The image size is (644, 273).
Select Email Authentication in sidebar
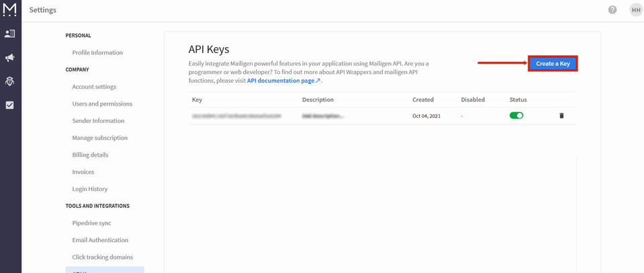pos(100,240)
